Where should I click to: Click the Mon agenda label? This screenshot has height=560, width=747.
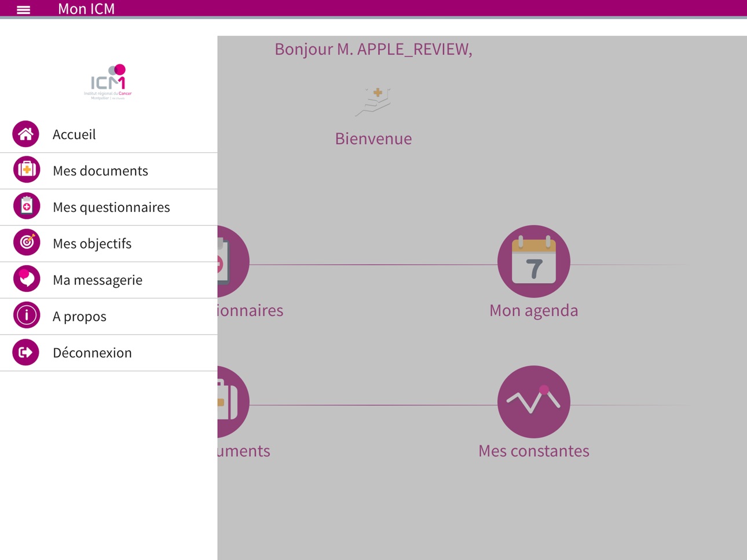point(533,310)
